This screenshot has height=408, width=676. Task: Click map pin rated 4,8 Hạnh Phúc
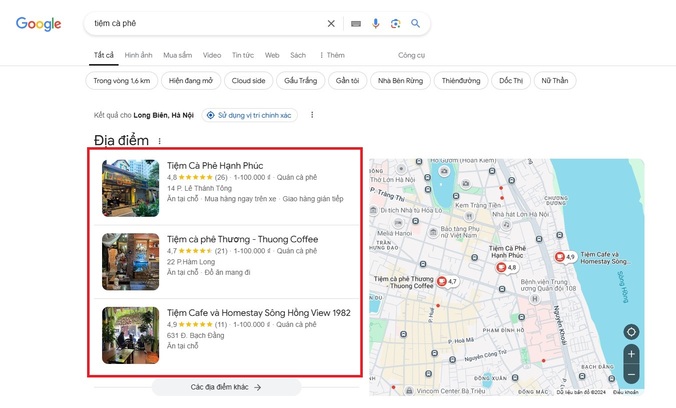(x=506, y=268)
